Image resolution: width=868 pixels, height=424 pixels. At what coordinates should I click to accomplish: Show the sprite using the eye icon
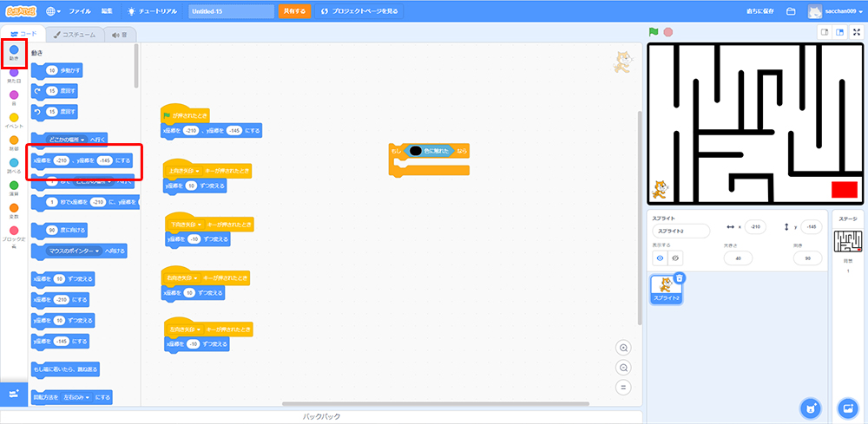tap(660, 258)
